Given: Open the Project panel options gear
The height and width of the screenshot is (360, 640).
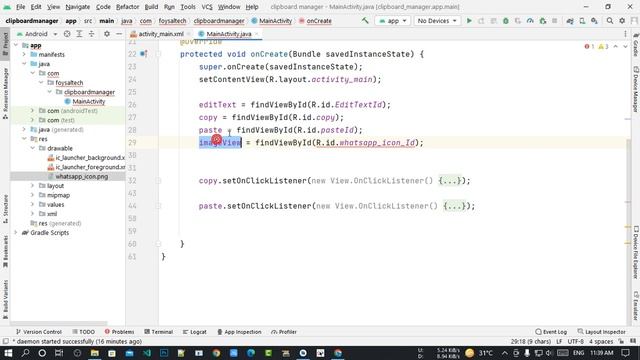Looking at the screenshot, I should [x=107, y=34].
